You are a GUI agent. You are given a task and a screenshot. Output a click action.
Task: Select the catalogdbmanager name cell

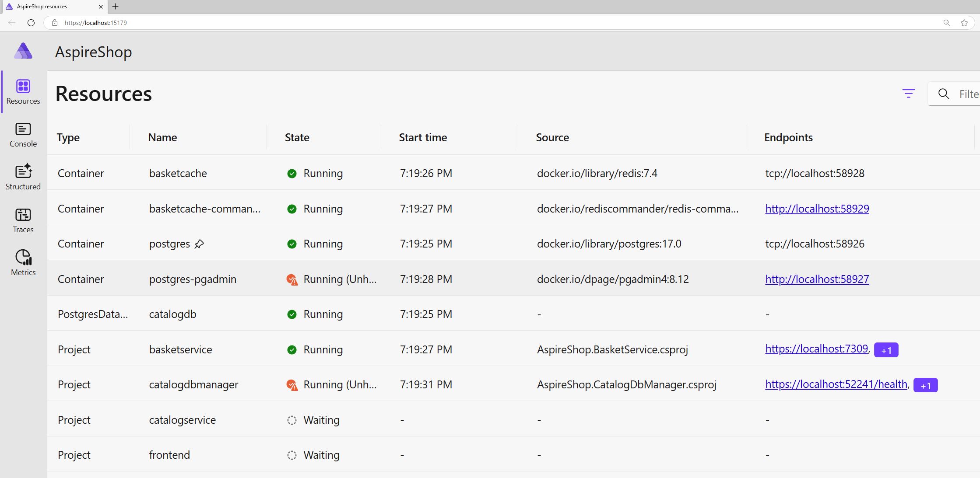click(x=193, y=384)
